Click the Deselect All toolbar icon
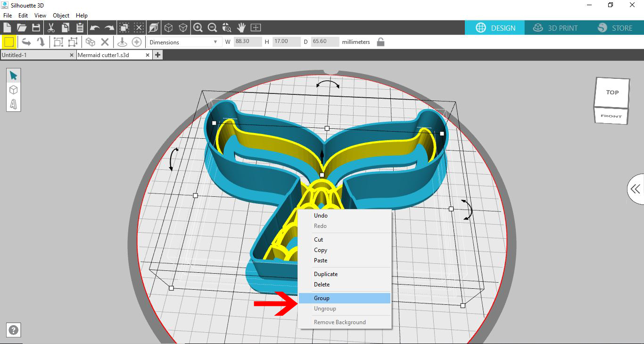644x344 pixels. tap(139, 27)
